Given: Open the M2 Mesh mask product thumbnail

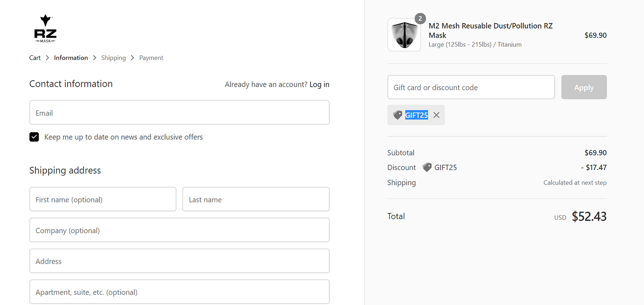Looking at the screenshot, I should pyautogui.click(x=404, y=35).
